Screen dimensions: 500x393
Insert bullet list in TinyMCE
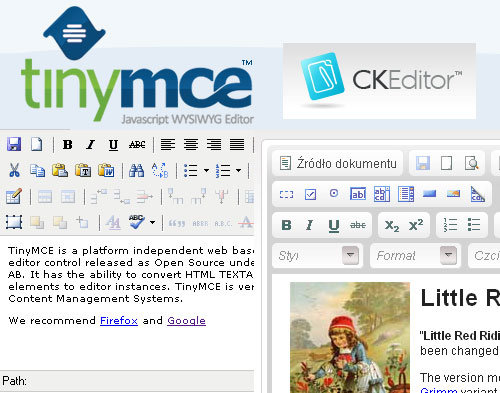(191, 171)
